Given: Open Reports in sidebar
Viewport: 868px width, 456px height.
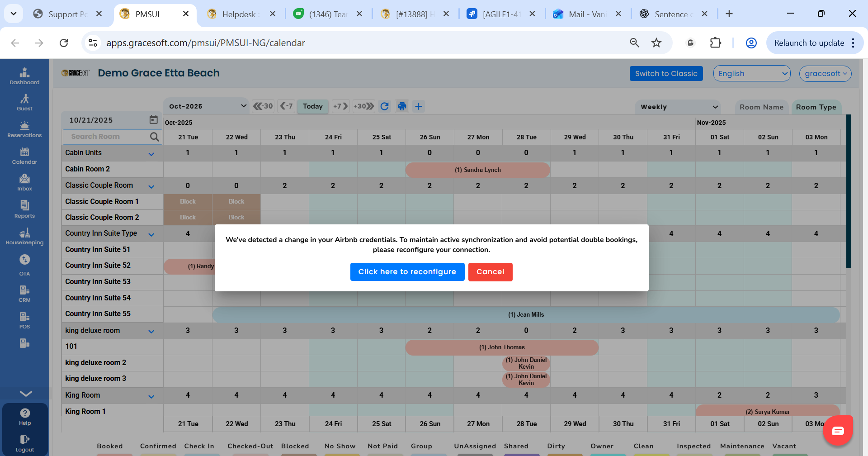Looking at the screenshot, I should tap(24, 209).
